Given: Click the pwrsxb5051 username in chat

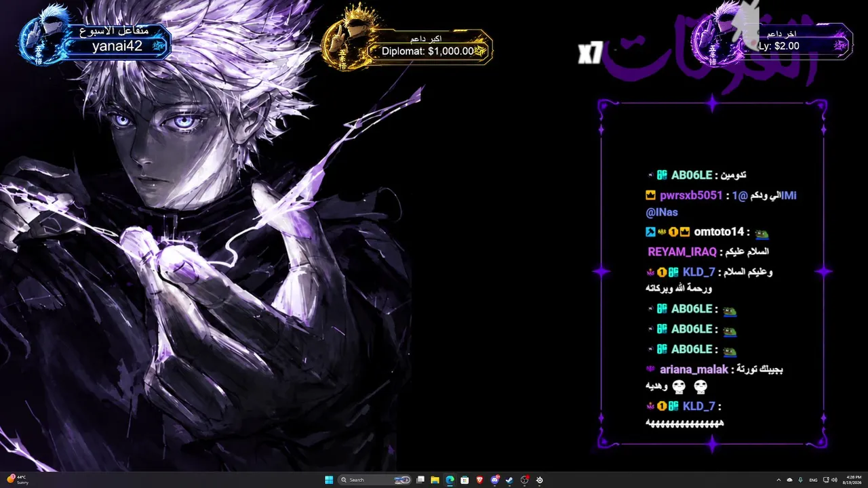Looking at the screenshot, I should tap(691, 195).
